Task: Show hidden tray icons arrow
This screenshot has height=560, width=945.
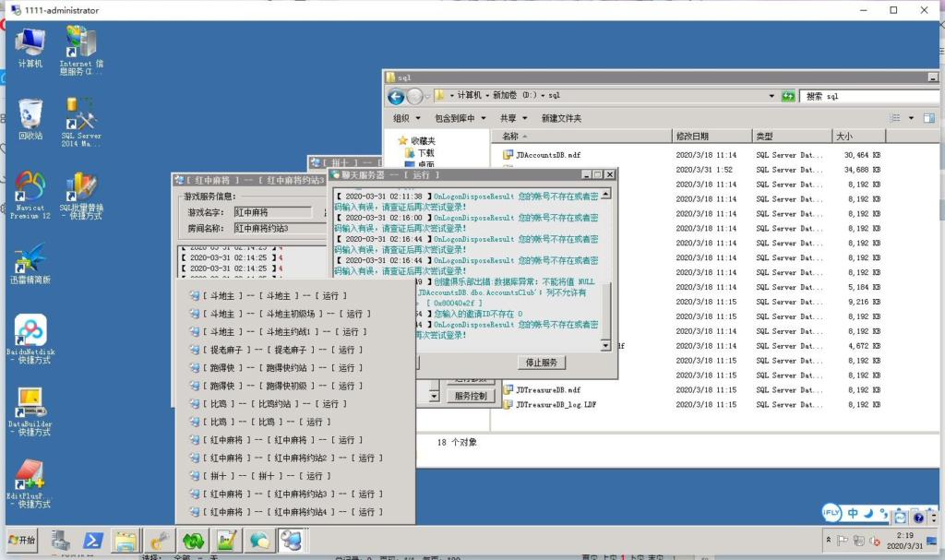Action: pyautogui.click(x=829, y=541)
